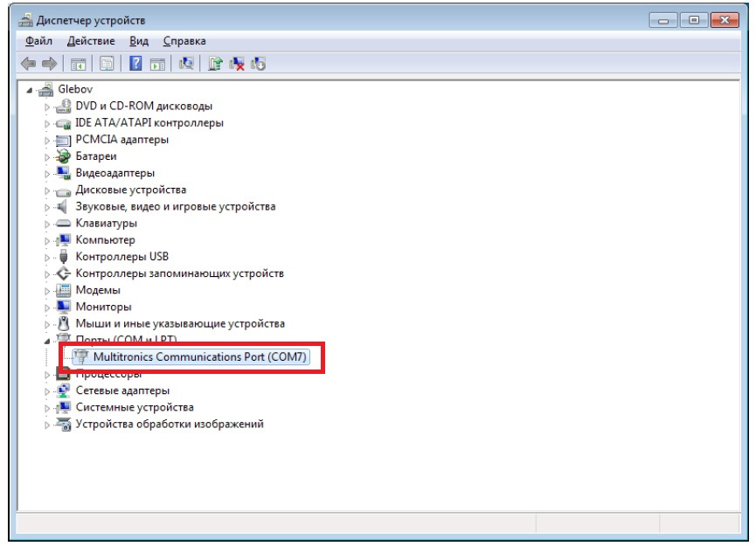Click the Видеоадаптеры display adapter icon
The height and width of the screenshot is (546, 756).
point(63,173)
